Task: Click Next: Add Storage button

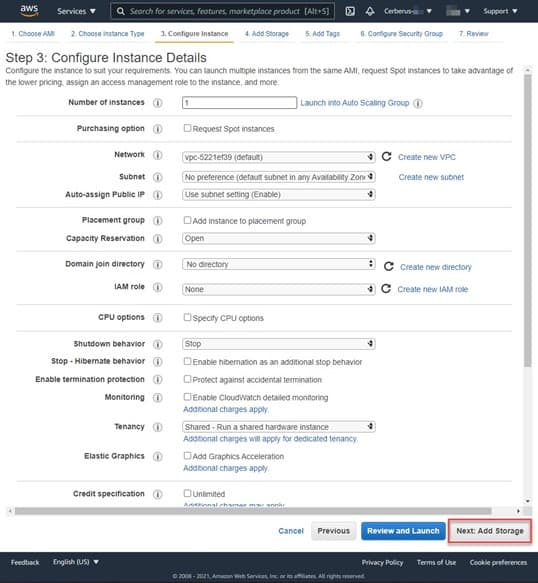Action: click(x=490, y=531)
